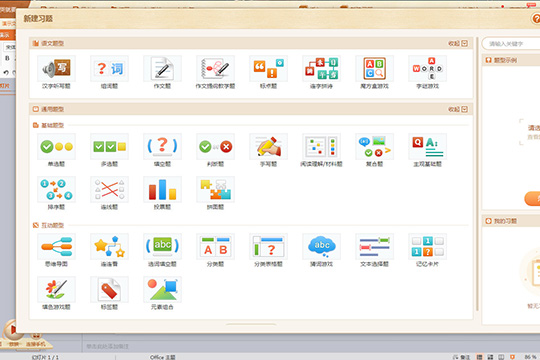
Task: Select the 连字拼诗 poem-building icon
Action: click(321, 69)
